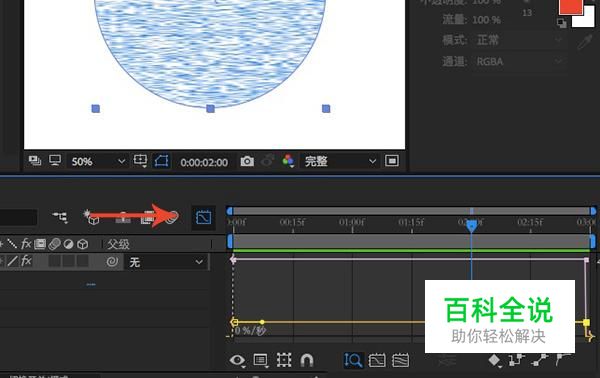Click the layer's parent pick whip spiral

click(112, 262)
